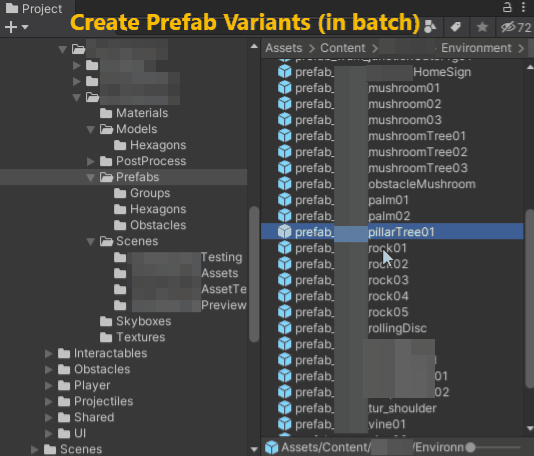Click the favorites star icon
The image size is (534, 456).
pos(482,27)
